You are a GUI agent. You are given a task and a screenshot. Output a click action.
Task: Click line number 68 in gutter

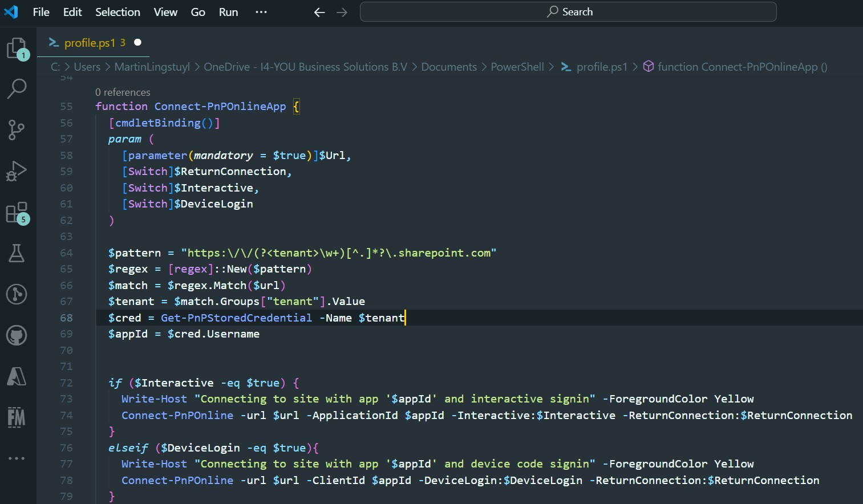(x=66, y=318)
